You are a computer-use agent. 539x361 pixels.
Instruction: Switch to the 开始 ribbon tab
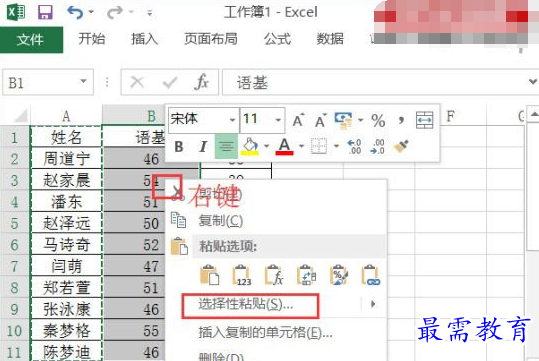pyautogui.click(x=91, y=39)
